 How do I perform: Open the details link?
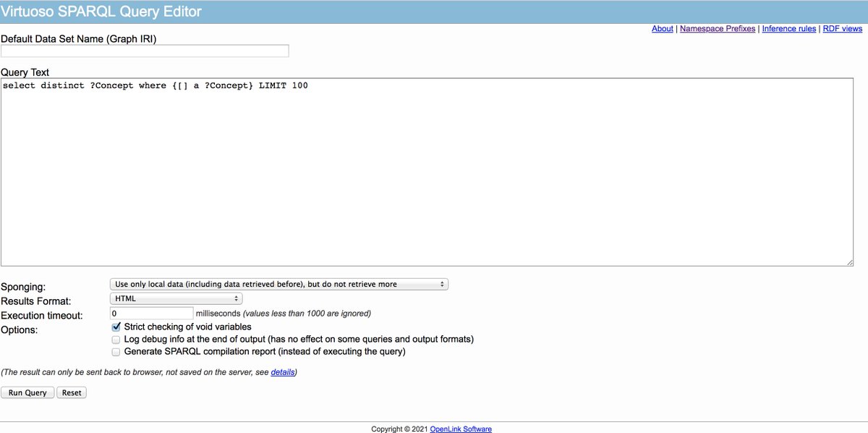click(x=283, y=372)
